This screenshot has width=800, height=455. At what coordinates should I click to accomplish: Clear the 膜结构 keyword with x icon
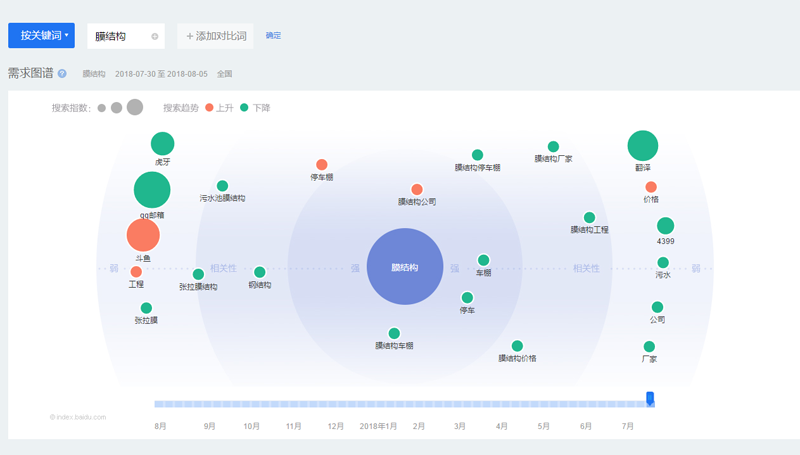[155, 37]
